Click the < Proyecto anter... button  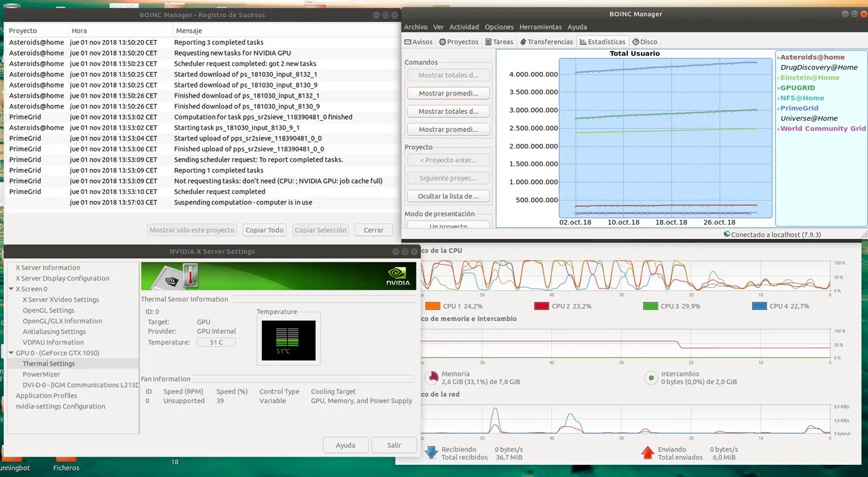coord(448,160)
